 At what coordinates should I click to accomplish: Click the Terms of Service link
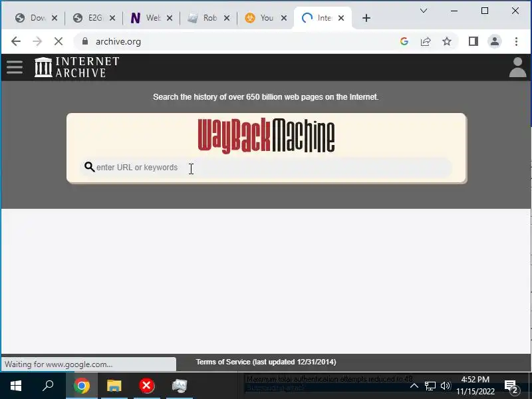[266, 362]
